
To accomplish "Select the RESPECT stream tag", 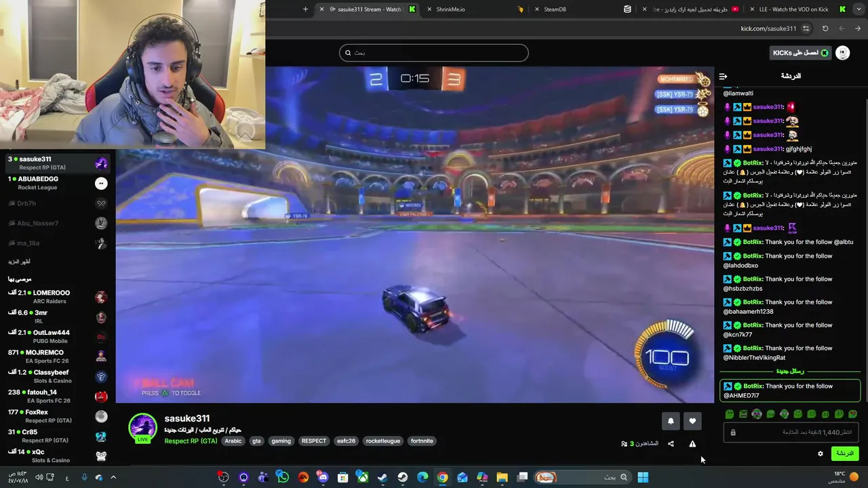I will (x=313, y=441).
